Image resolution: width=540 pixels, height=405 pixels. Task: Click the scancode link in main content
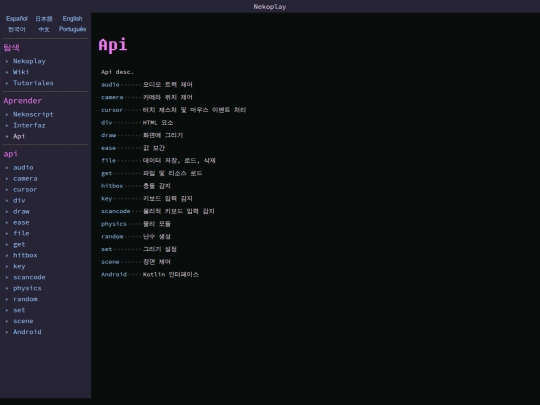[116, 211]
